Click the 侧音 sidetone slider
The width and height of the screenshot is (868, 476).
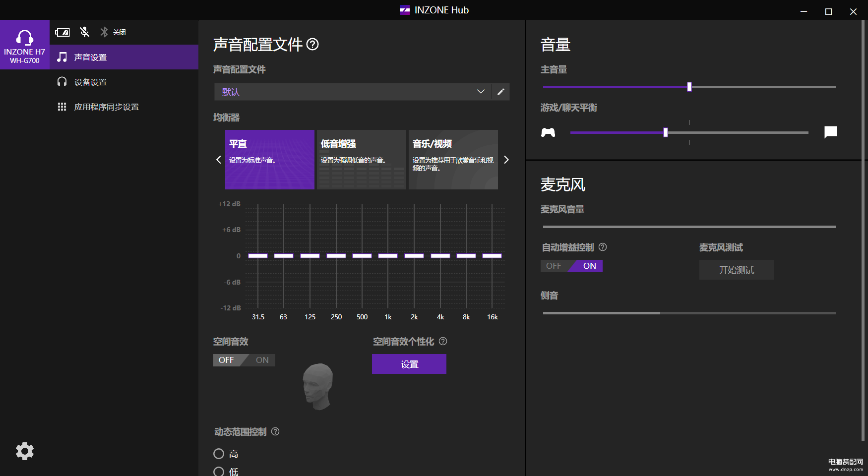(x=689, y=313)
